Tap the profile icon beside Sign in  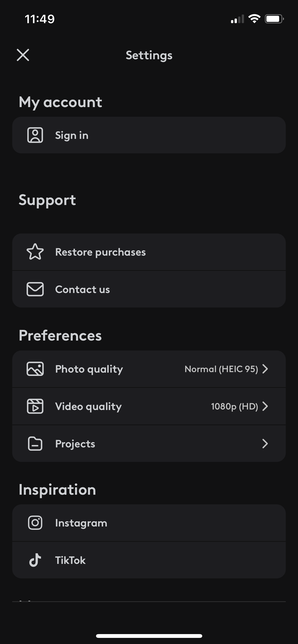pyautogui.click(x=35, y=135)
